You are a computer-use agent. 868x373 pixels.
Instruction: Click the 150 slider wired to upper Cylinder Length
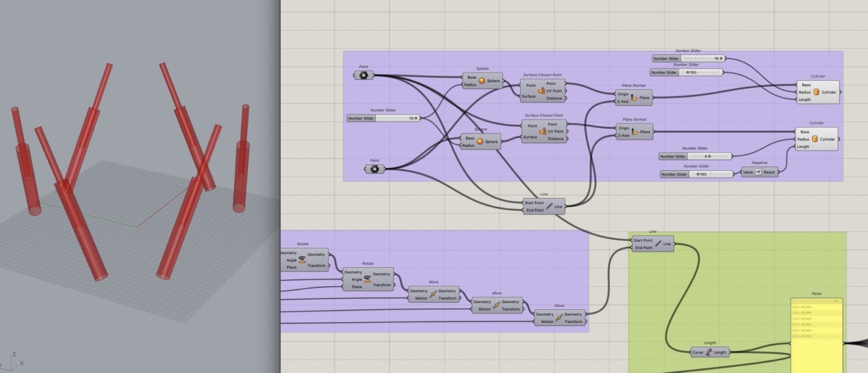pyautogui.click(x=686, y=72)
